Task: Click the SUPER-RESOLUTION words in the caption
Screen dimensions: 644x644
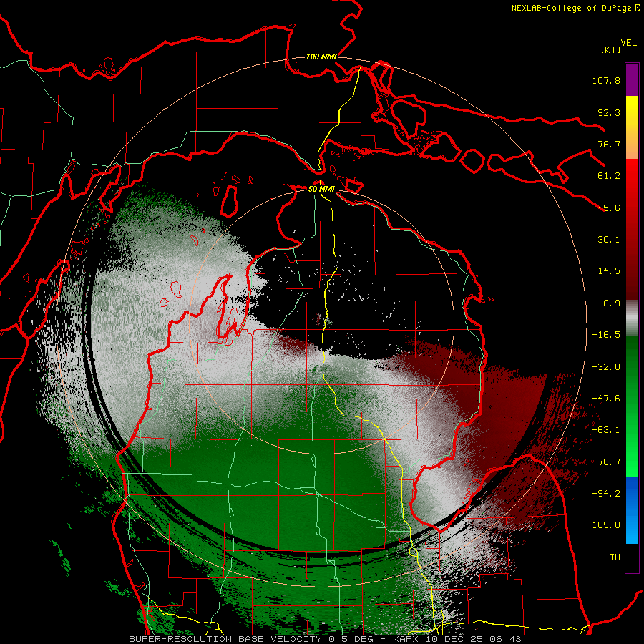Action: point(180,639)
